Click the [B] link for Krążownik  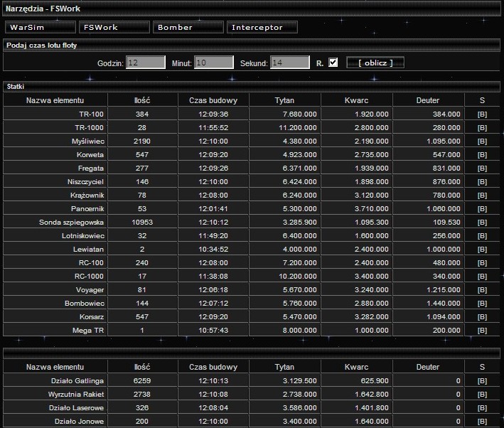click(x=482, y=196)
